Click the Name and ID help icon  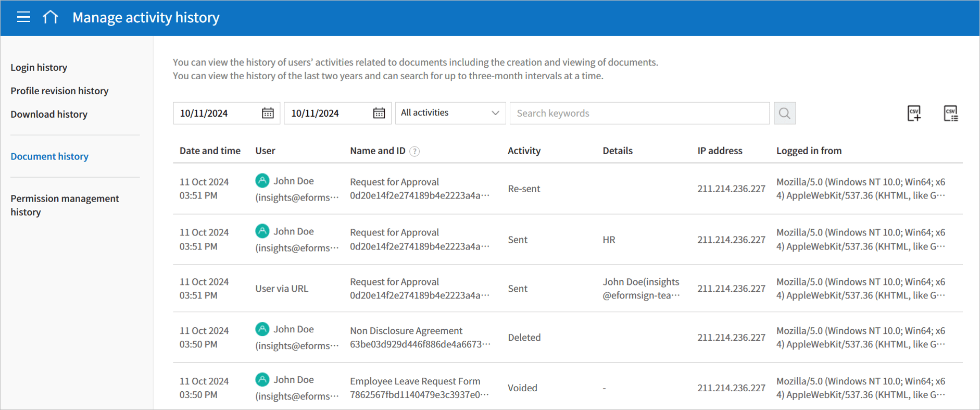[x=414, y=151]
